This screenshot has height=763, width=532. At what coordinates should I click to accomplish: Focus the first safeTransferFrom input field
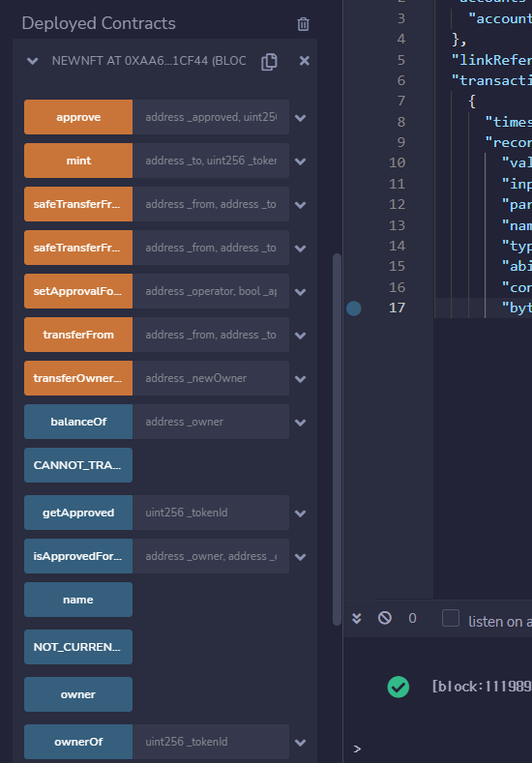211,204
